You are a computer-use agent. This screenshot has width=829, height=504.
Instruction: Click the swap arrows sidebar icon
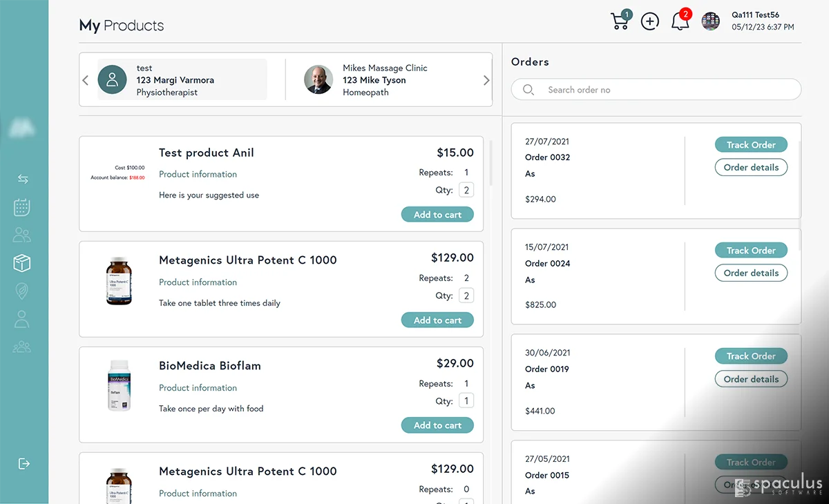[23, 179]
